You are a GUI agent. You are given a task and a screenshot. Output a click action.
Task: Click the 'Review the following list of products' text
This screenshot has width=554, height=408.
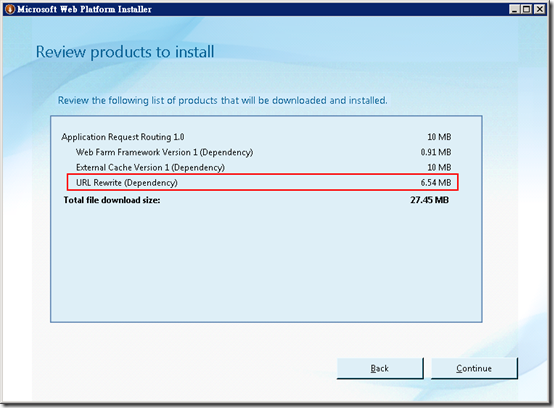tap(223, 101)
